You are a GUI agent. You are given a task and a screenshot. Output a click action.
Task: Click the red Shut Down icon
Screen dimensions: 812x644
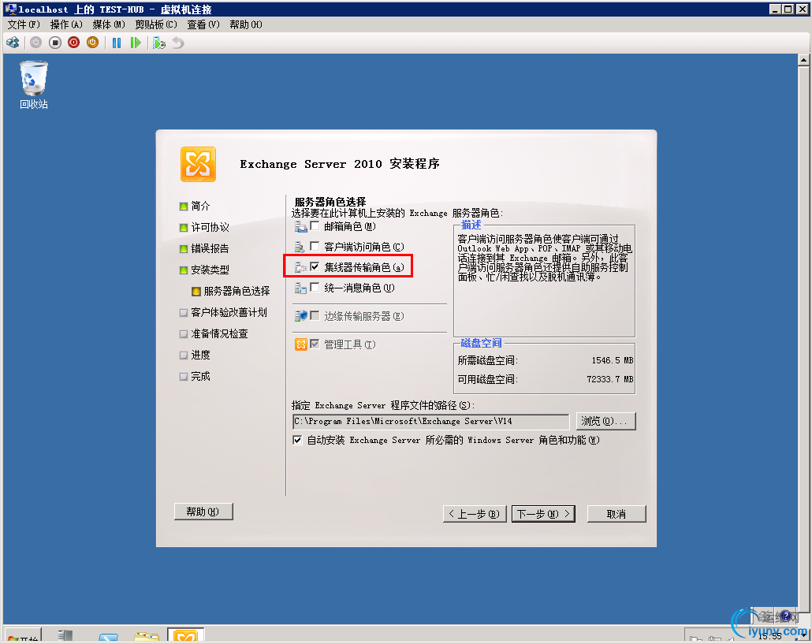click(73, 43)
